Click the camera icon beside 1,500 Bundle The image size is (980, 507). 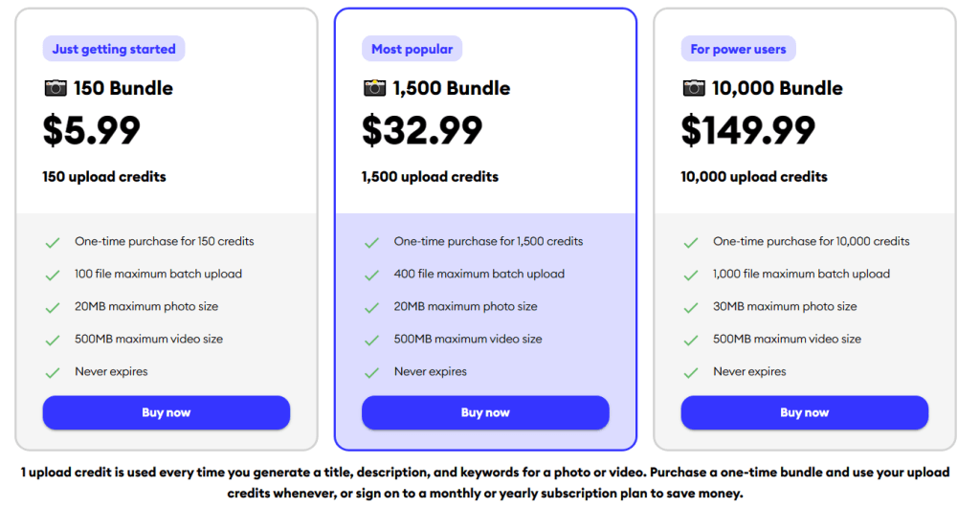click(x=374, y=88)
